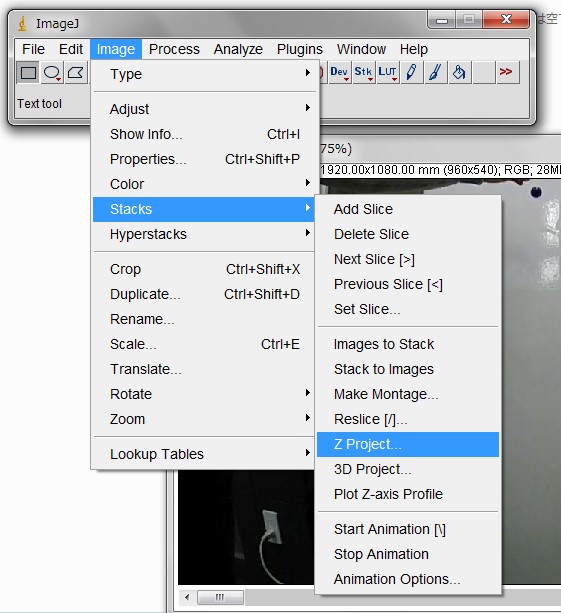The height and width of the screenshot is (613, 561).
Task: Select the Oval selection tool
Action: click(x=52, y=72)
